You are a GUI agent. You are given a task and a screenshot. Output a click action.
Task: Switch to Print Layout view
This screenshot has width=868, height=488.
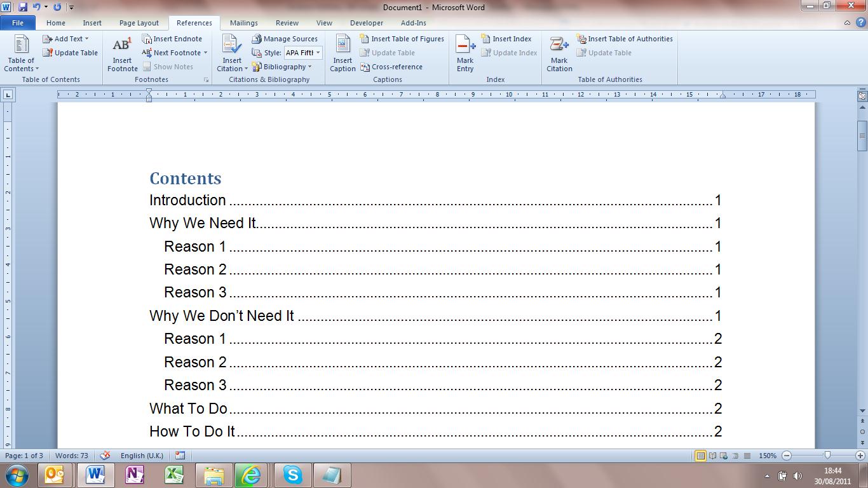[x=700, y=456]
